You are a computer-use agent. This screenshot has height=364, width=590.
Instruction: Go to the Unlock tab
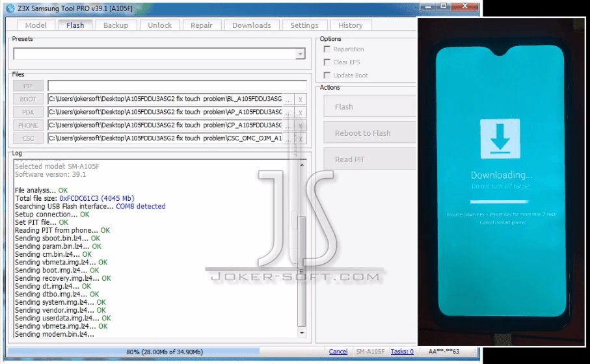(159, 25)
